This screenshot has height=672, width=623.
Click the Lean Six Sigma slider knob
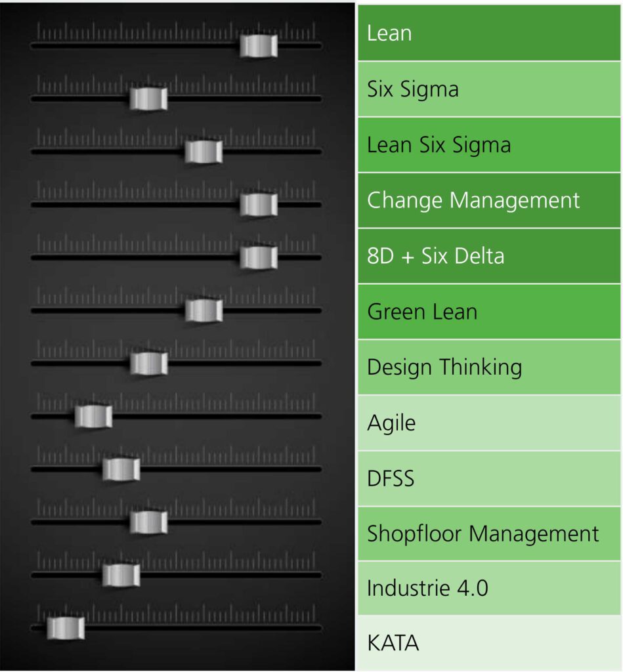click(x=204, y=152)
